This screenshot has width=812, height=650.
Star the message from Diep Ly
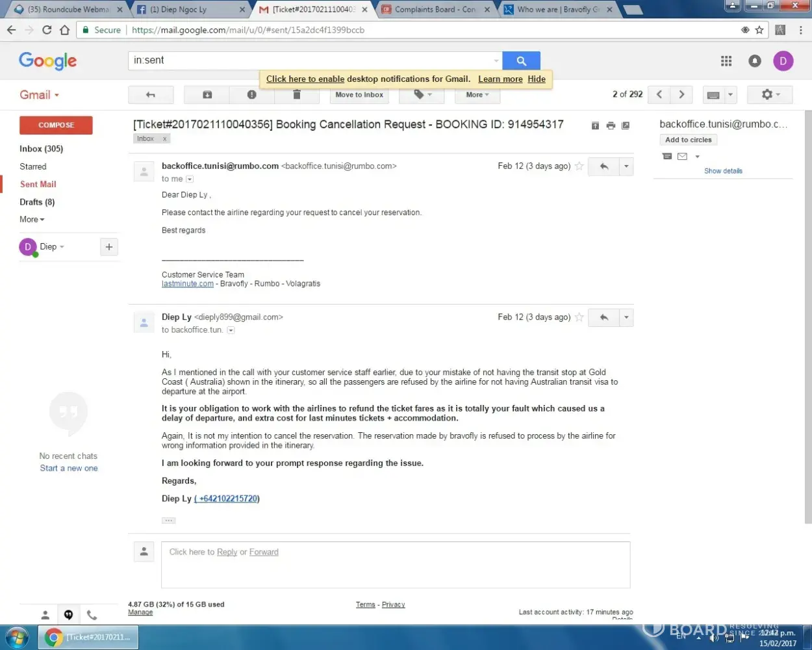pos(579,317)
